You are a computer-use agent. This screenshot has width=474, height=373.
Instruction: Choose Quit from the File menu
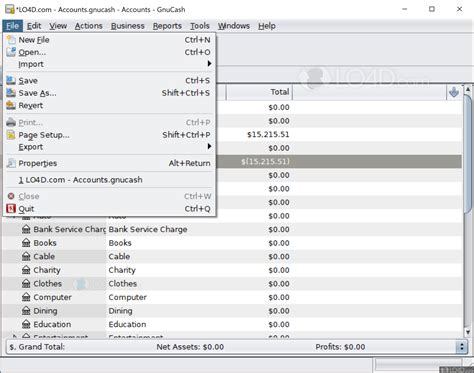click(109, 209)
